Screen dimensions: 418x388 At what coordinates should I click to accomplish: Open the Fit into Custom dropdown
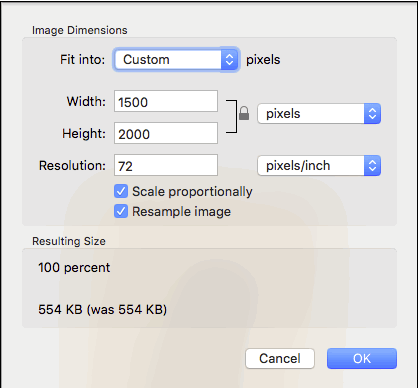pos(176,60)
